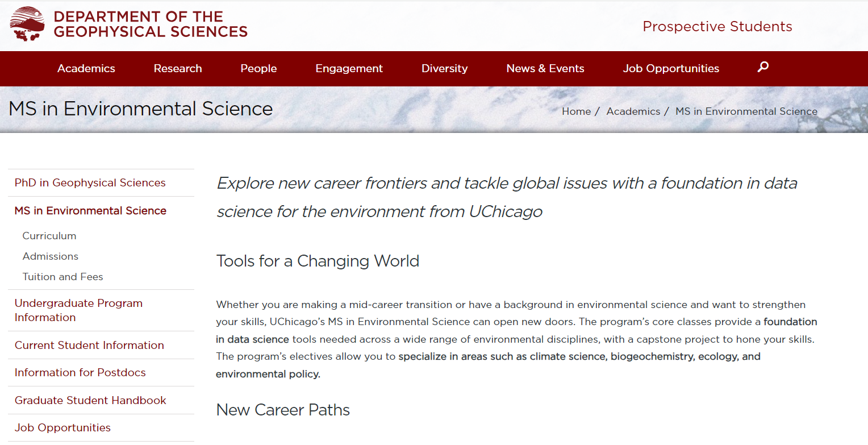This screenshot has height=445, width=868.
Task: Select Job Opportunities in top navigation
Action: click(671, 69)
